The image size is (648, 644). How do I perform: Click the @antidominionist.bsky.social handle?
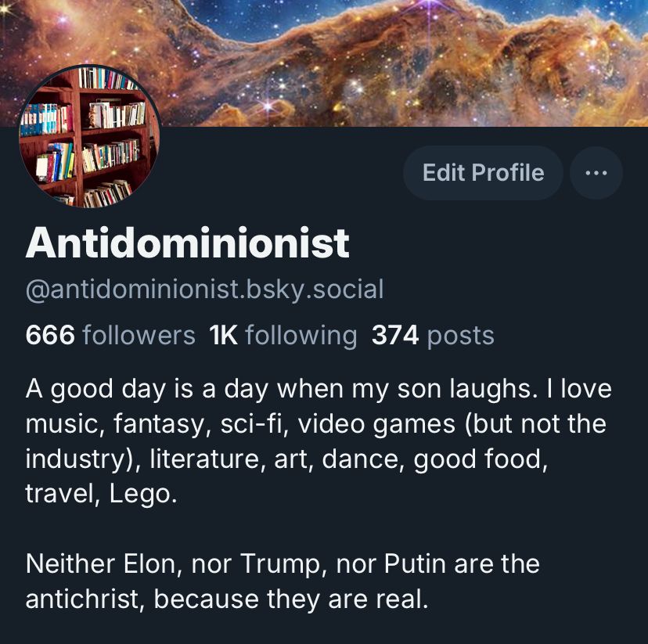click(204, 290)
